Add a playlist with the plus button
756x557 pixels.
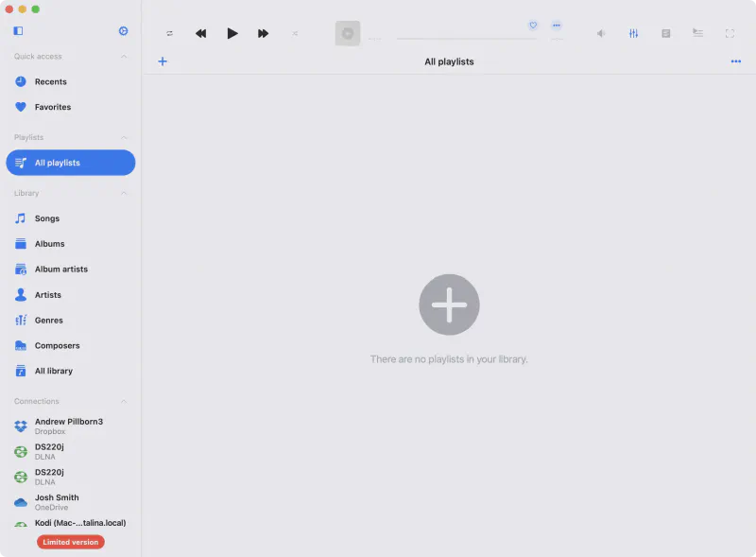[x=163, y=61]
